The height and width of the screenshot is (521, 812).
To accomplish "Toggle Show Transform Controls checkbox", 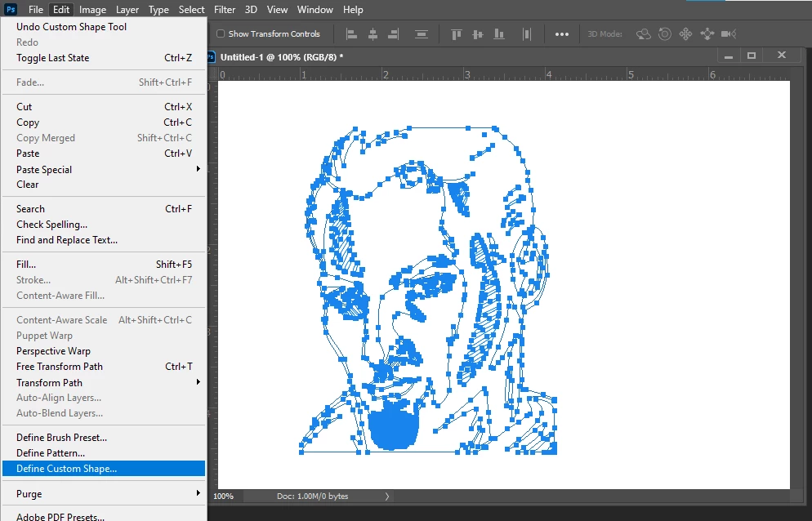I will 221,33.
